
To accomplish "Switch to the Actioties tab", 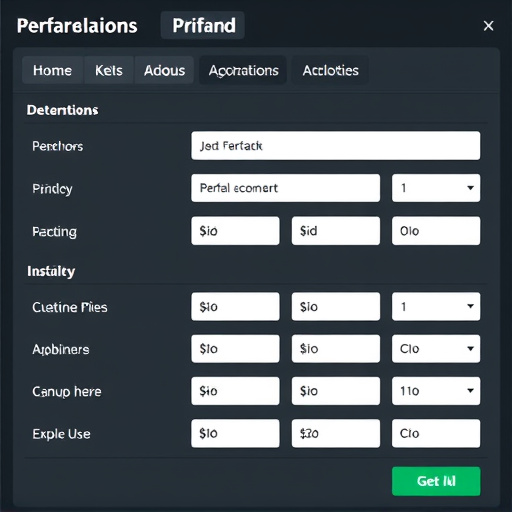I will click(x=330, y=70).
